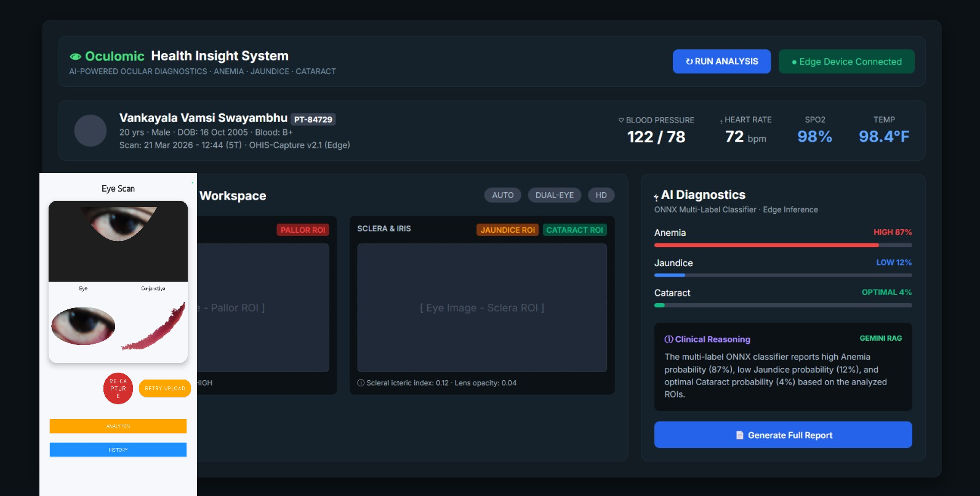
Task: Click the SCLERA & IRIS panel title
Action: coord(384,229)
